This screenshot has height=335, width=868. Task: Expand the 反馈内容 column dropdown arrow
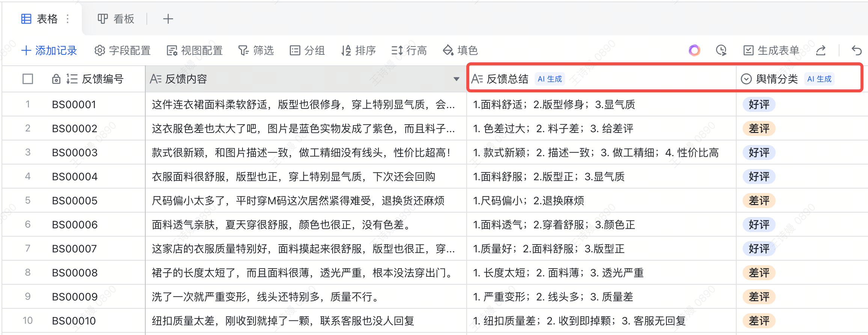point(457,79)
